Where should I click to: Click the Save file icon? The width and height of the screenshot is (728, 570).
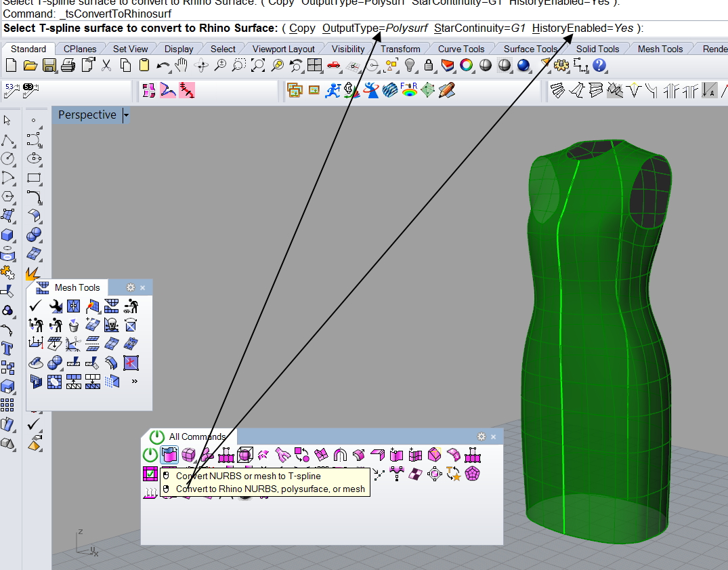pos(49,65)
